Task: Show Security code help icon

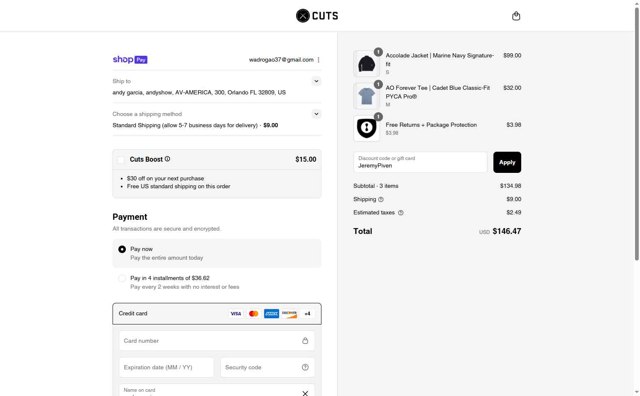Action: [305, 367]
